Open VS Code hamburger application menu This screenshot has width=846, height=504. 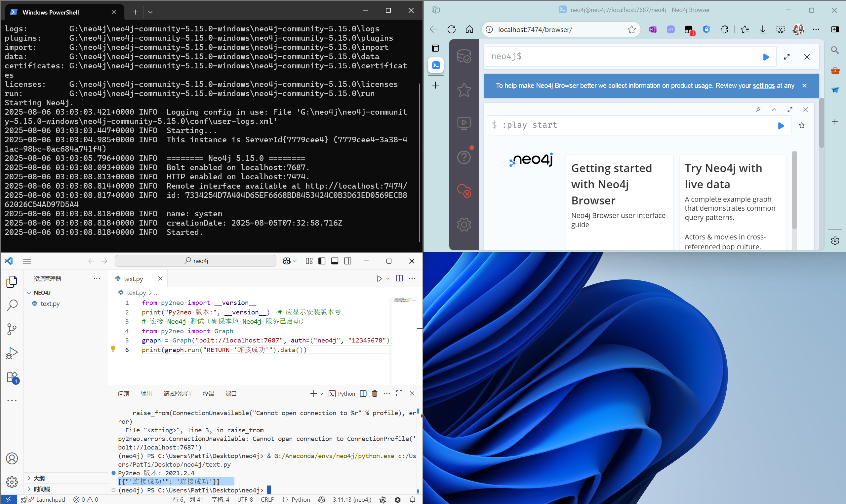(27, 261)
